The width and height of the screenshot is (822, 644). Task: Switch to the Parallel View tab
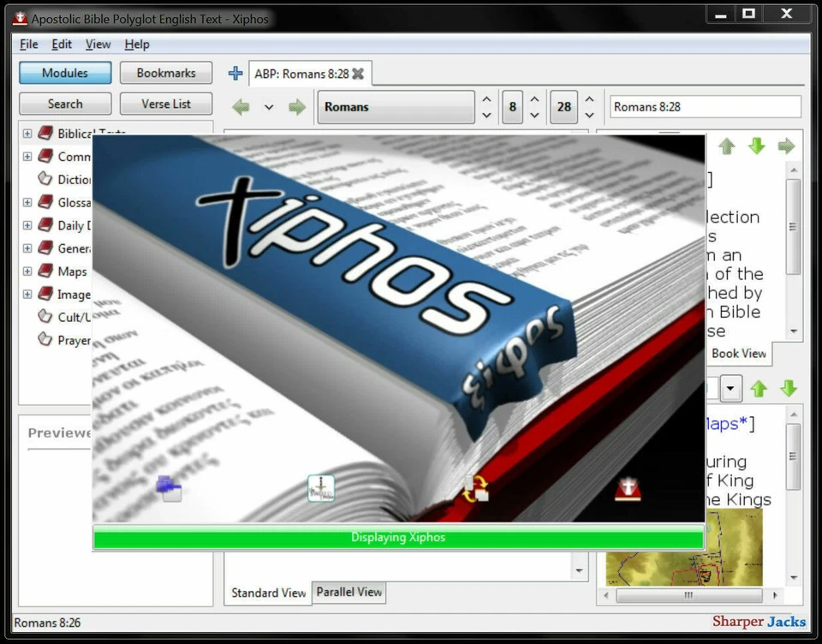[x=348, y=592]
